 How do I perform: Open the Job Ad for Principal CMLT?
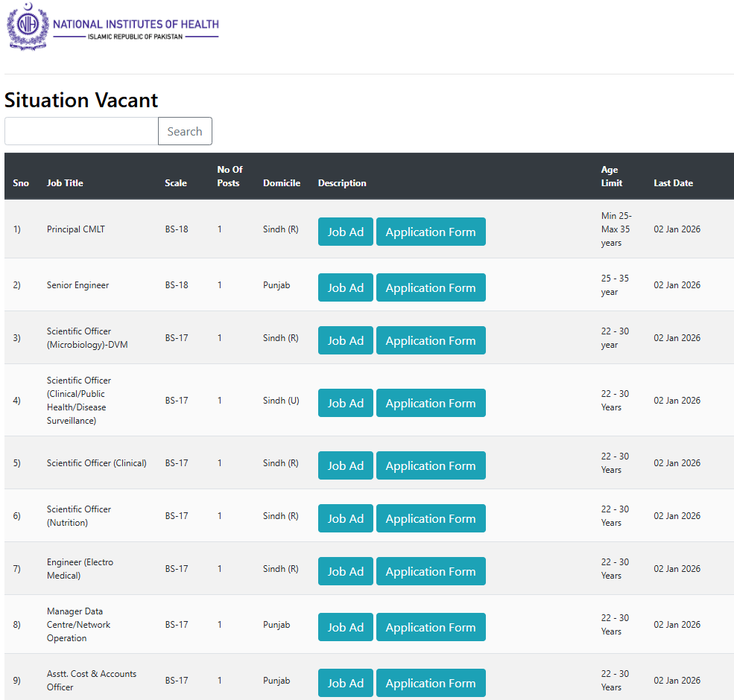(x=345, y=232)
